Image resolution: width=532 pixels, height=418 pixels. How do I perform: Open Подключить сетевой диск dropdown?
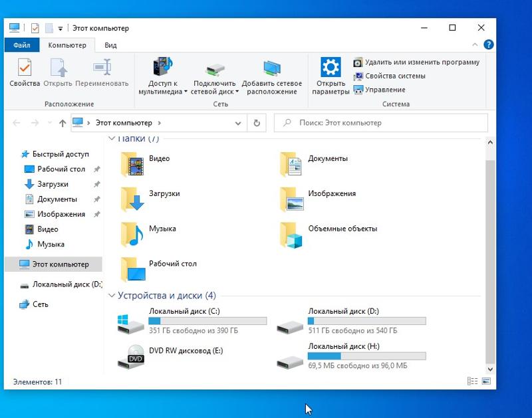point(214,76)
